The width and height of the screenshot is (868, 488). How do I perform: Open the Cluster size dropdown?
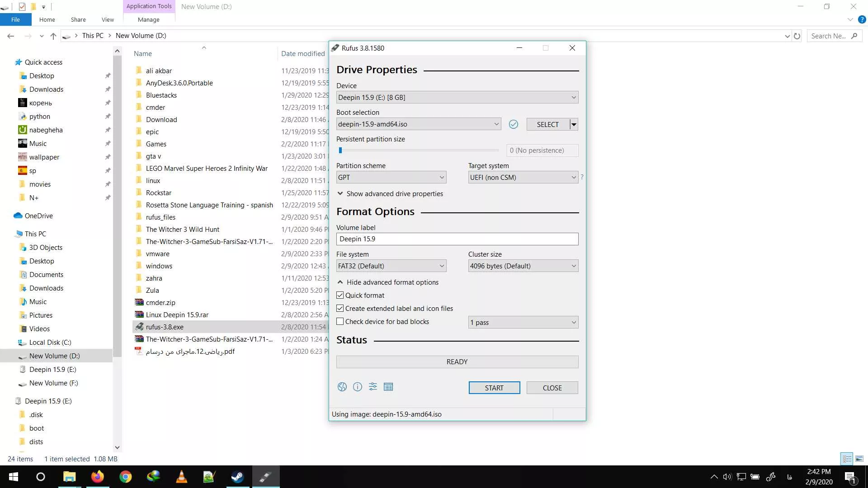pos(523,266)
